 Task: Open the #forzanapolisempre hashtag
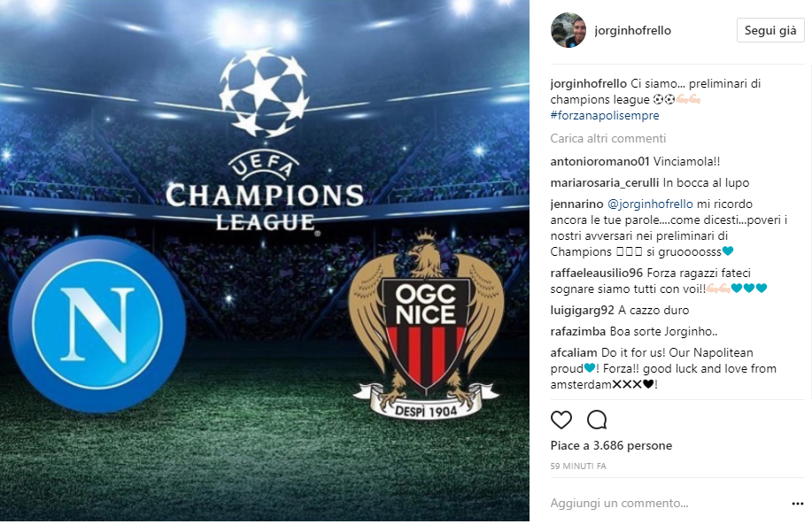pyautogui.click(x=605, y=115)
